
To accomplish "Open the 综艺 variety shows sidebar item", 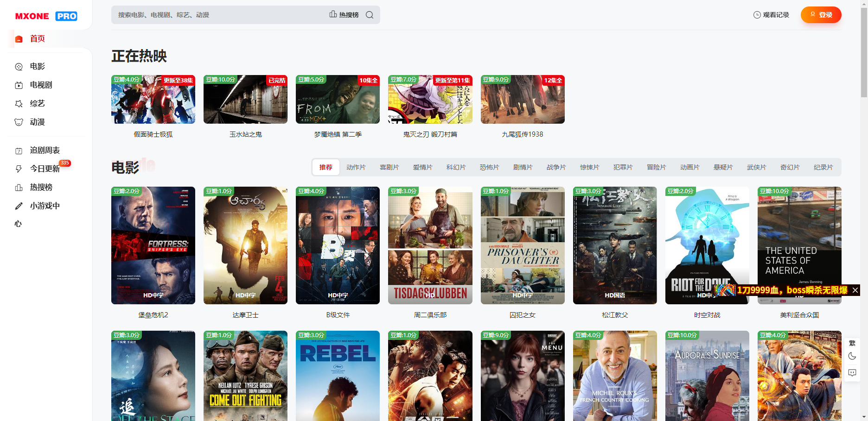I will [38, 104].
